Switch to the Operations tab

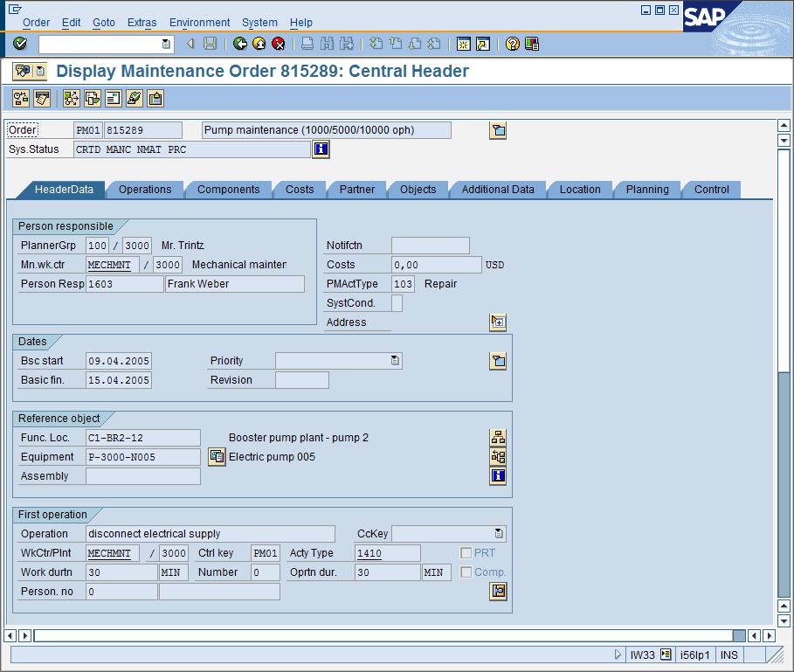point(145,190)
